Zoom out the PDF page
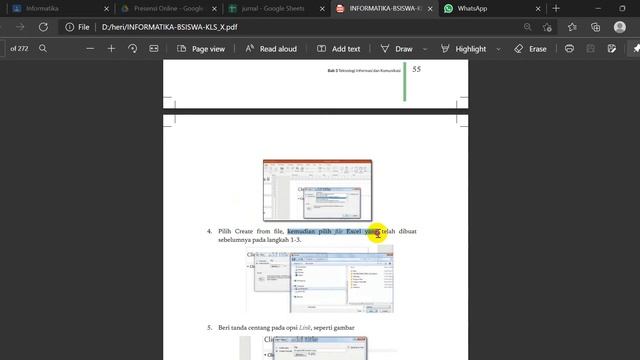This screenshot has height=360, width=640. tap(90, 49)
